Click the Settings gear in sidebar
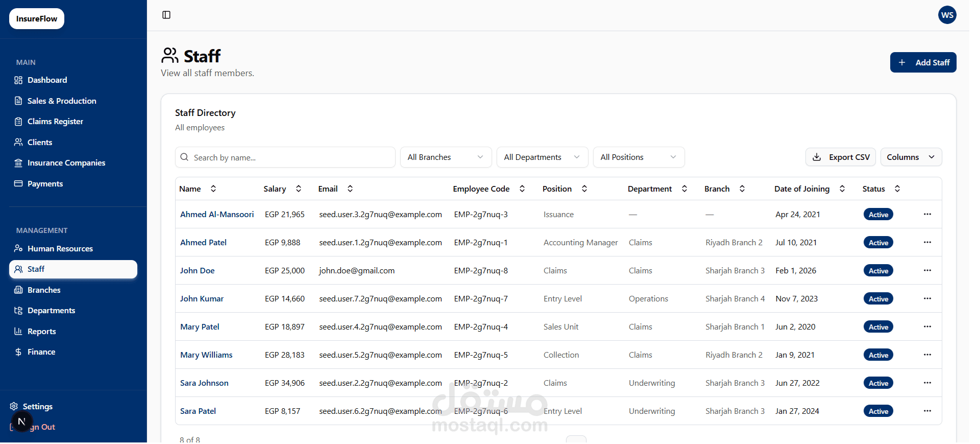 14,406
